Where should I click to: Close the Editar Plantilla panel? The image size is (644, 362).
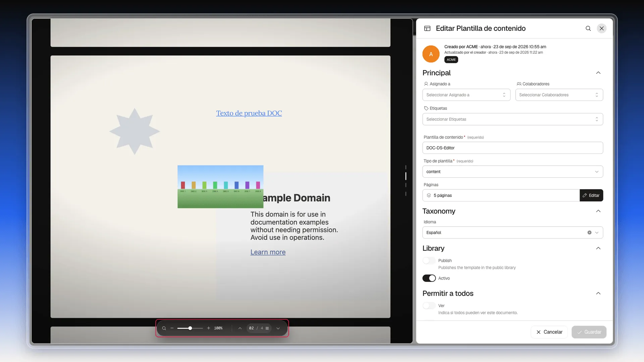[602, 28]
